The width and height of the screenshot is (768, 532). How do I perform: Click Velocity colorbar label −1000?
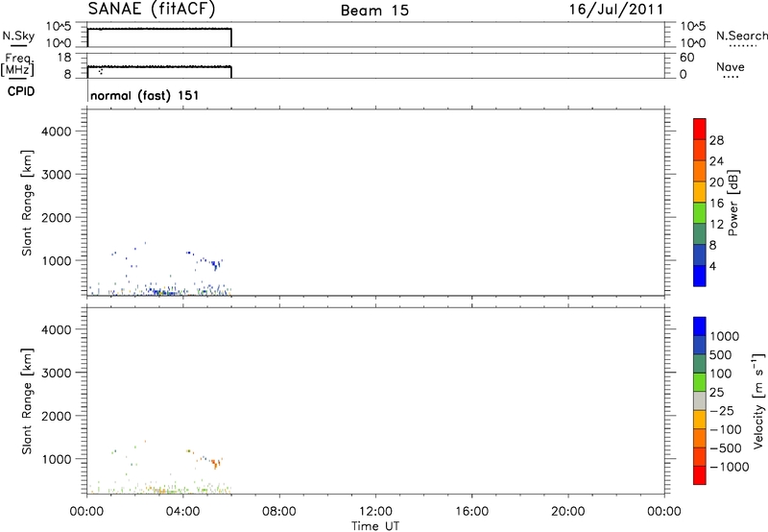[730, 467]
